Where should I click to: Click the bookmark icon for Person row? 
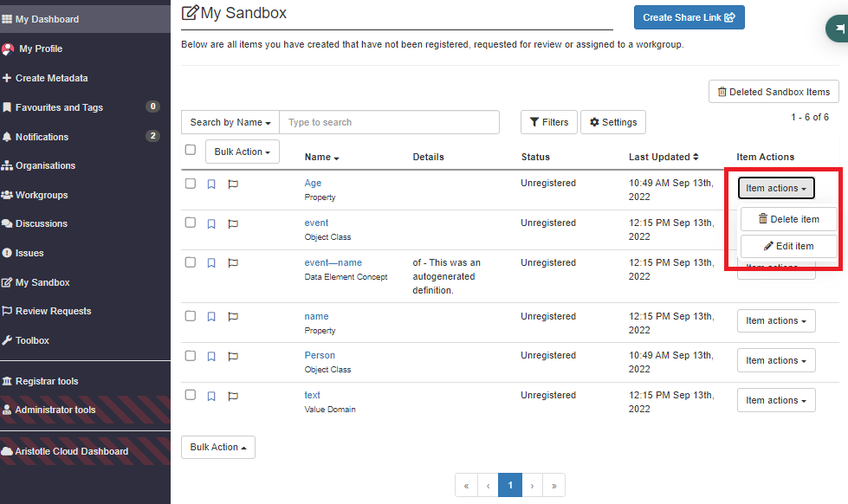point(211,356)
